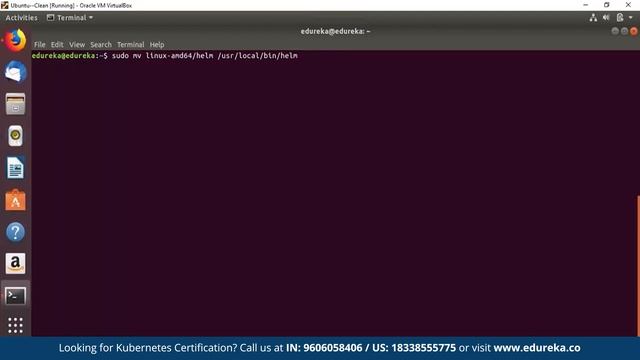Open the power status tray icon

pyautogui.click(x=620, y=18)
